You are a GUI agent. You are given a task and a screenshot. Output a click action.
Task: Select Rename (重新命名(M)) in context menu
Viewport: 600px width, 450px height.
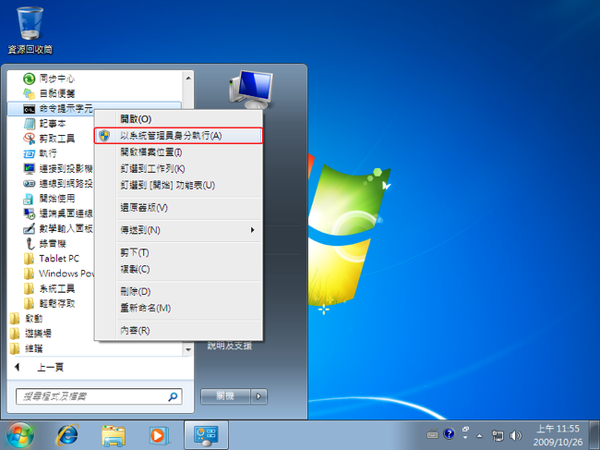point(178,308)
